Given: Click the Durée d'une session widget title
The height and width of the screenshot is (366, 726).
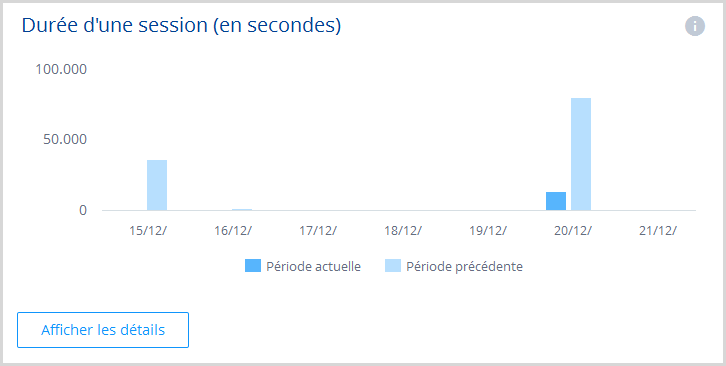Looking at the screenshot, I should tap(182, 26).
